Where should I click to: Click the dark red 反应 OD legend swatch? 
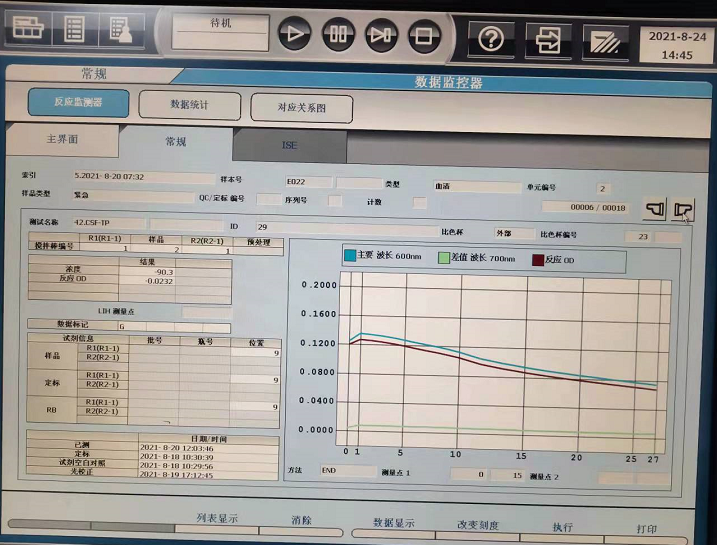click(538, 260)
